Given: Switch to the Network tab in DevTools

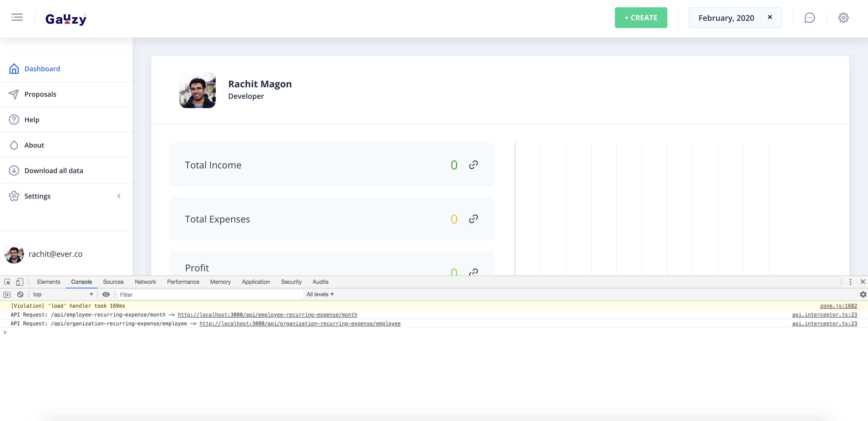Looking at the screenshot, I should click(x=145, y=281).
